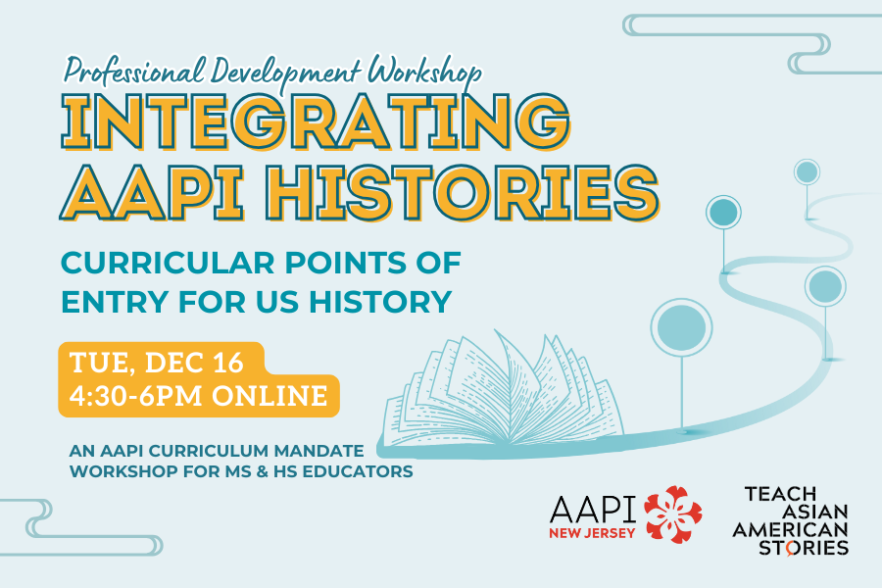
Task: Click the "AAPI HISTORIES" title text
Action: point(358,191)
